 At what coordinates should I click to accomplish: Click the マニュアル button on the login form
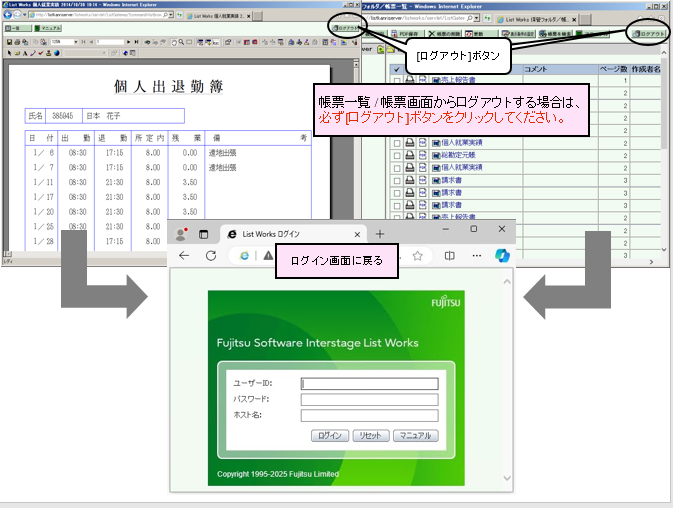(x=415, y=435)
